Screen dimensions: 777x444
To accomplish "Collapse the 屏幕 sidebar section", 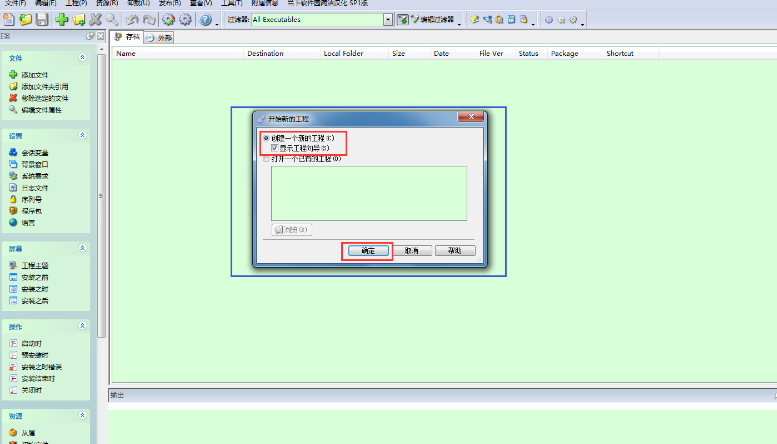I will (82, 248).
